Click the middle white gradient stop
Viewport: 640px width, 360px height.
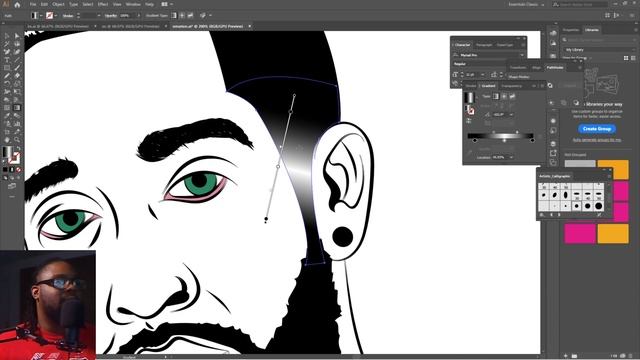point(504,140)
